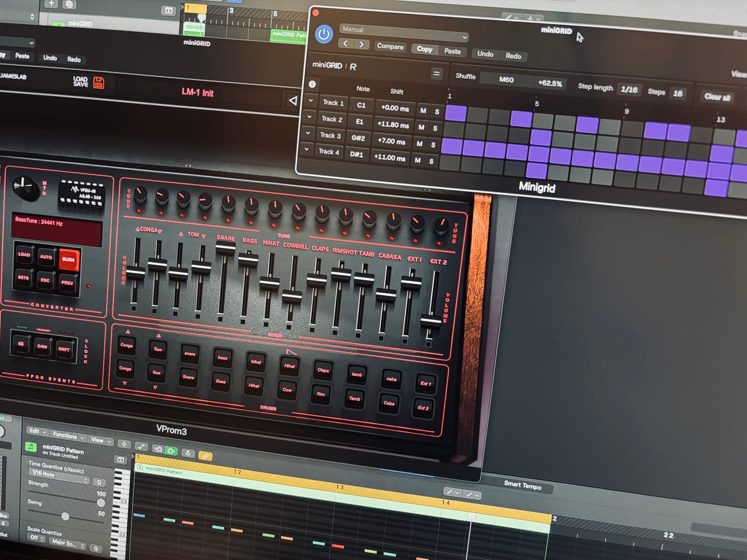Toggle the DRFT clock button
Image resolution: width=747 pixels, height=560 pixels.
(64, 349)
